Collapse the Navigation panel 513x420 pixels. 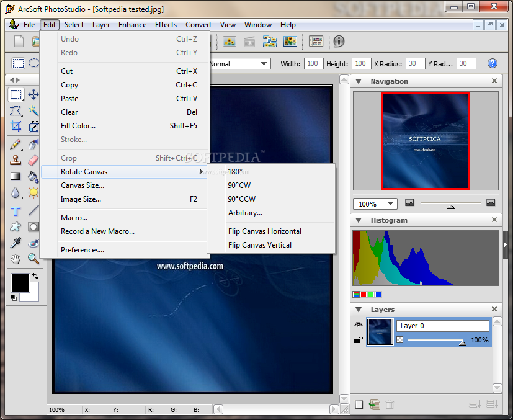click(x=359, y=81)
